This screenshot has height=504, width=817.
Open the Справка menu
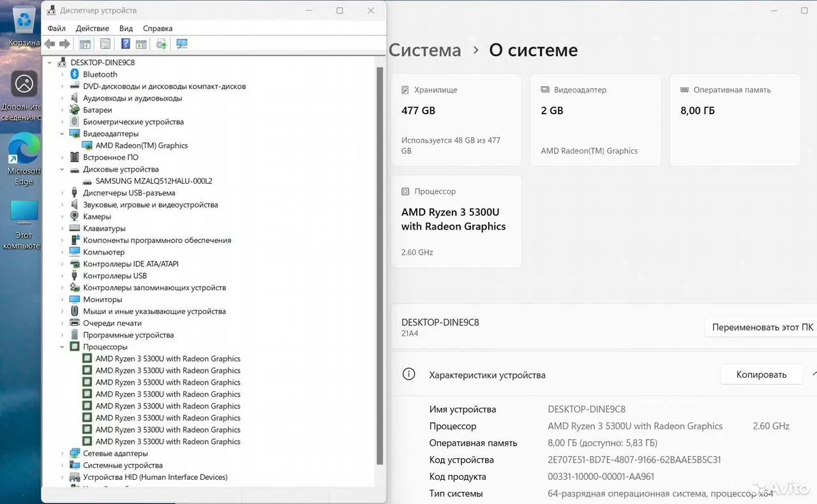pyautogui.click(x=158, y=28)
